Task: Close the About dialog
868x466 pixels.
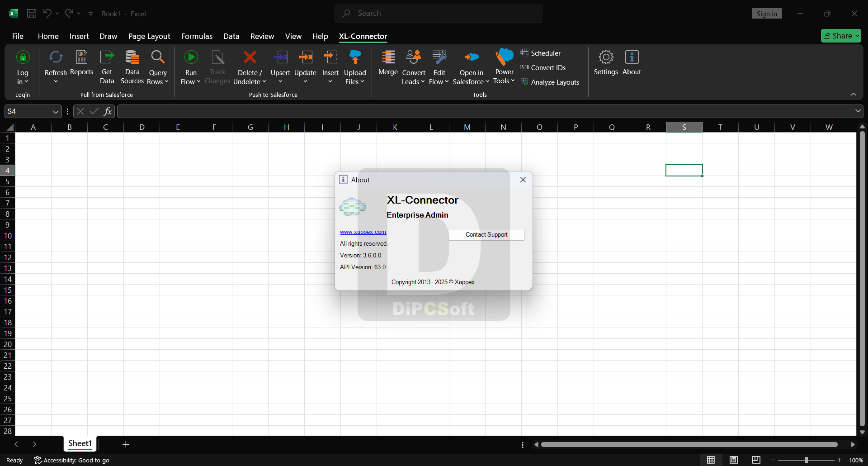Action: 523,180
